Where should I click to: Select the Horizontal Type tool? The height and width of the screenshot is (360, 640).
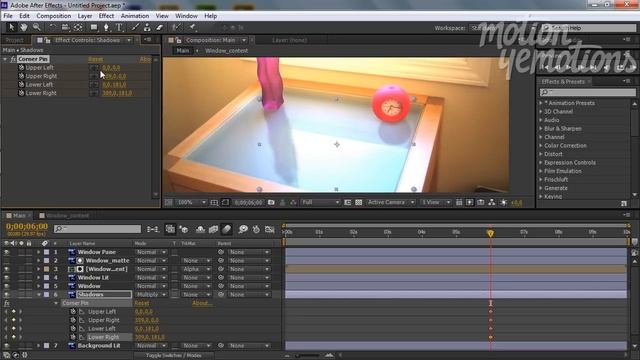119,27
